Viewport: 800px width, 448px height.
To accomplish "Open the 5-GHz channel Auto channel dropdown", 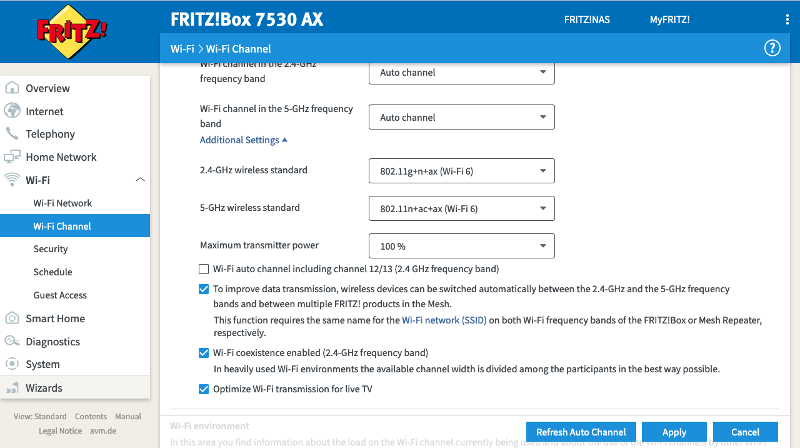I will pyautogui.click(x=462, y=117).
